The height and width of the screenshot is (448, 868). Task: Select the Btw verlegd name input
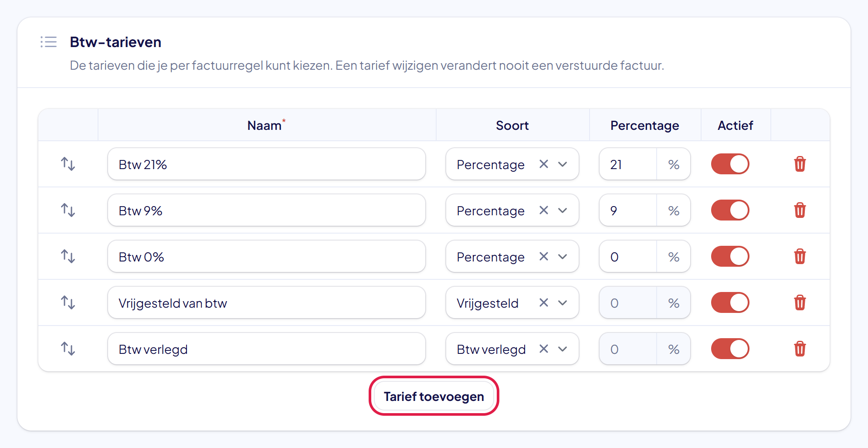(x=267, y=349)
